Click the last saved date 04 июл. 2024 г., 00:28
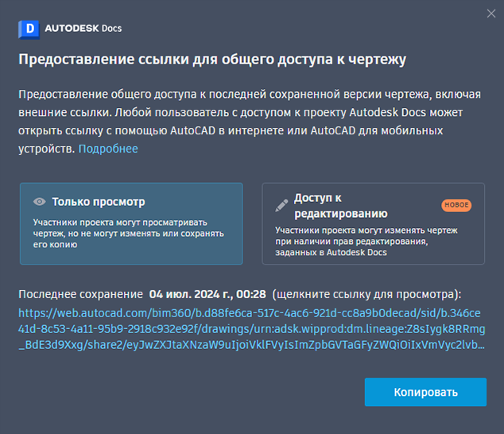504x434 pixels. (x=207, y=294)
